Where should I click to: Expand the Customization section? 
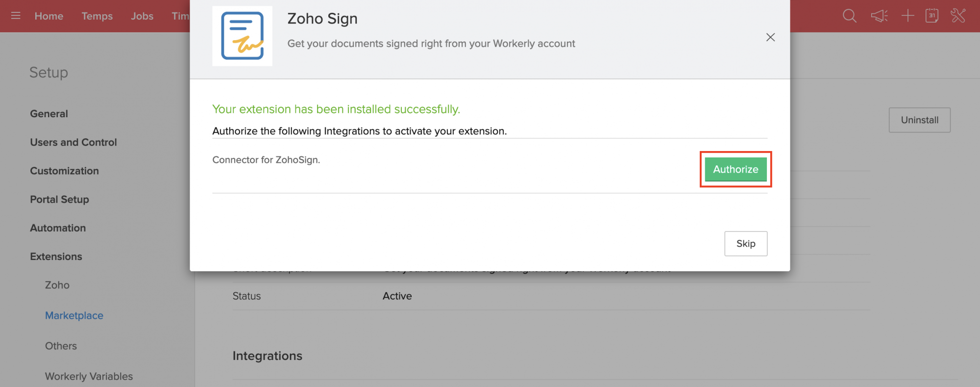tap(64, 171)
